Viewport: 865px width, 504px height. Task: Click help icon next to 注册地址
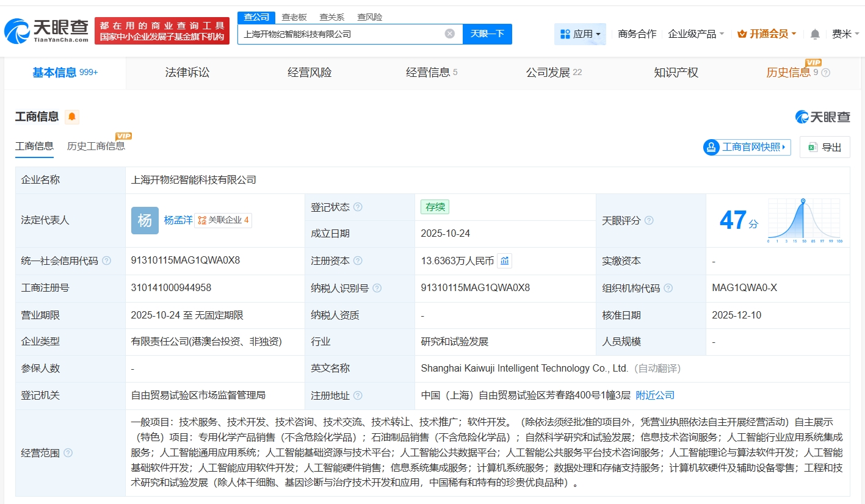coord(358,395)
